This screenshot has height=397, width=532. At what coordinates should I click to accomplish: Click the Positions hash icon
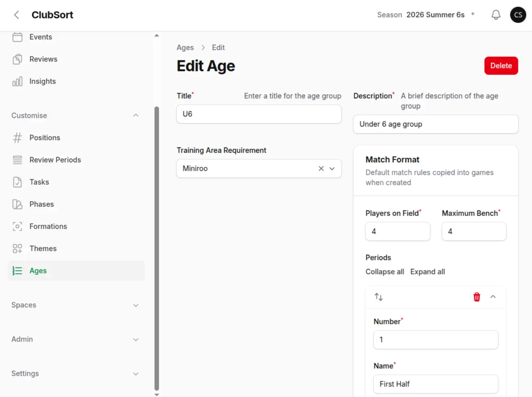tap(17, 138)
